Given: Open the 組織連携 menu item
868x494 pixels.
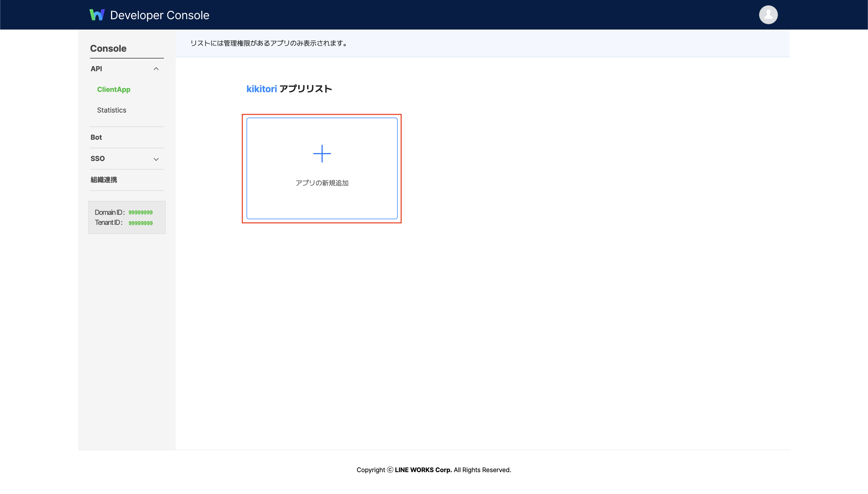Looking at the screenshot, I should point(104,180).
